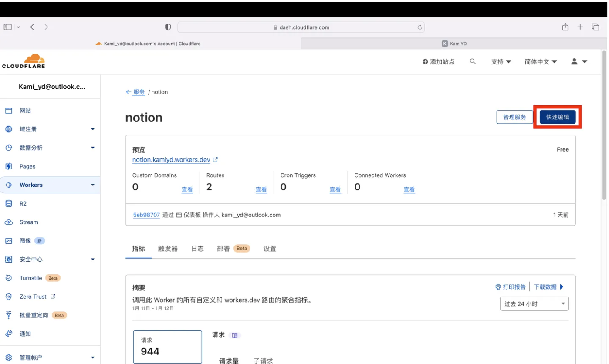This screenshot has height=364, width=609.
Task: Open the notion.kamiyd.workers.dev preview link
Action: (171, 160)
